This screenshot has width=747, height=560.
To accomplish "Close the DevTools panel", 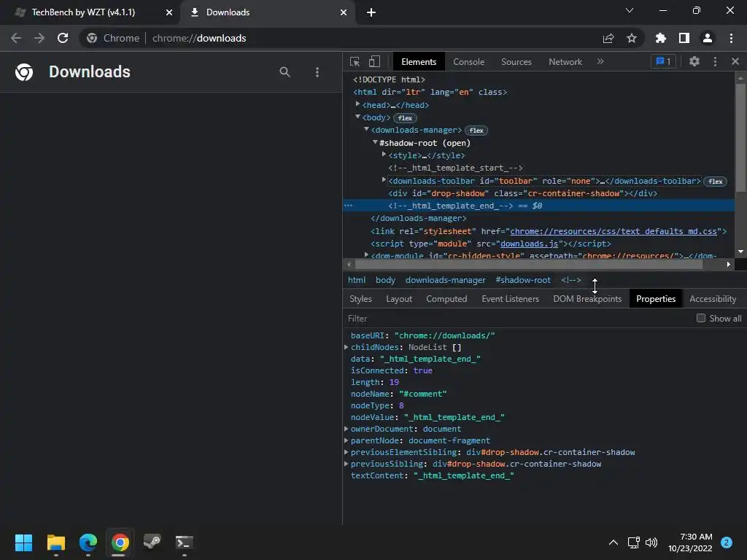I will 735,61.
